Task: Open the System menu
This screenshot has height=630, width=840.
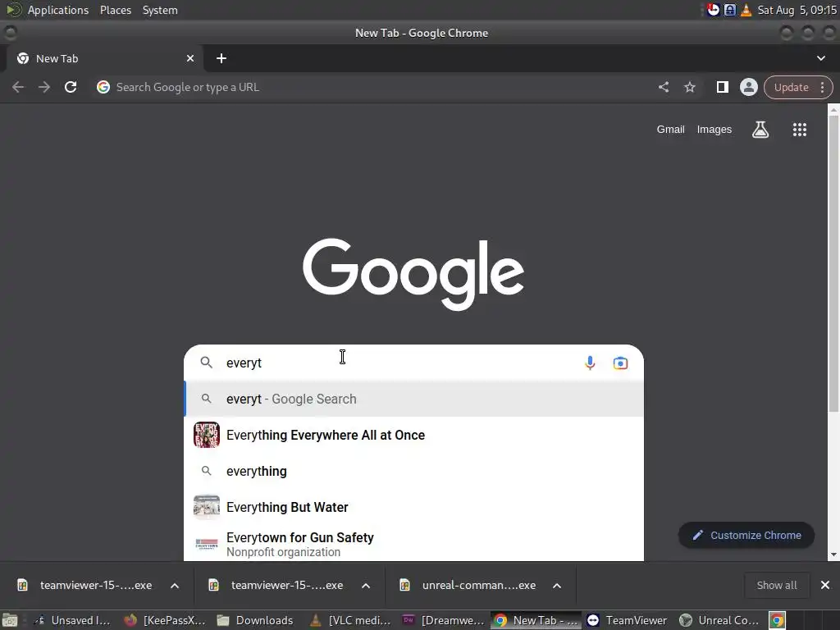Action: pyautogui.click(x=160, y=10)
